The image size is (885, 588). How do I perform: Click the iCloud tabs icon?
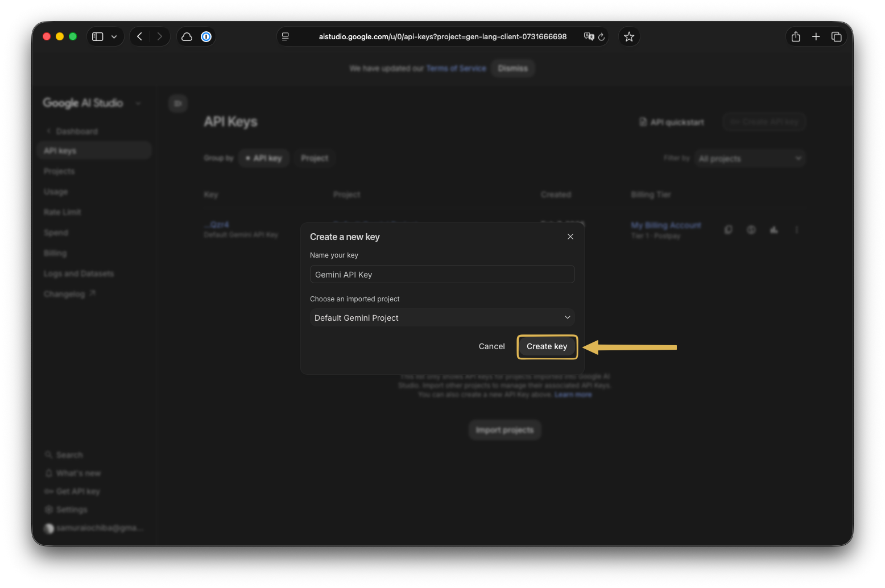coord(187,36)
